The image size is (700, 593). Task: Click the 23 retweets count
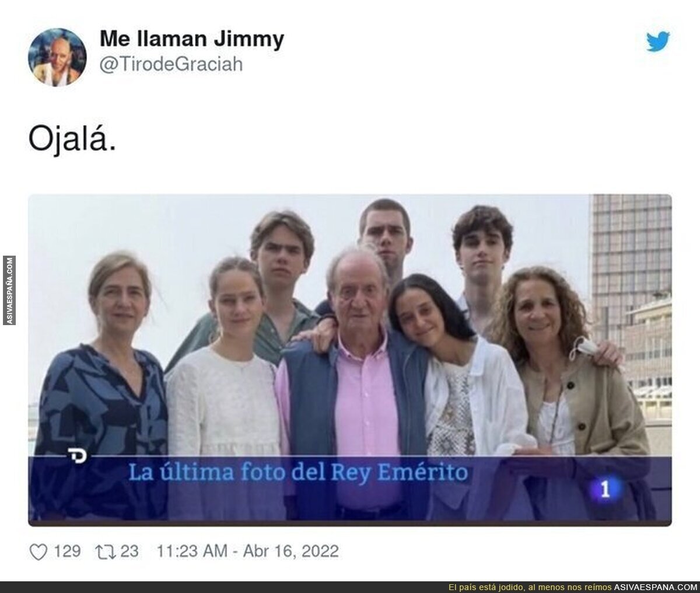click(x=129, y=551)
